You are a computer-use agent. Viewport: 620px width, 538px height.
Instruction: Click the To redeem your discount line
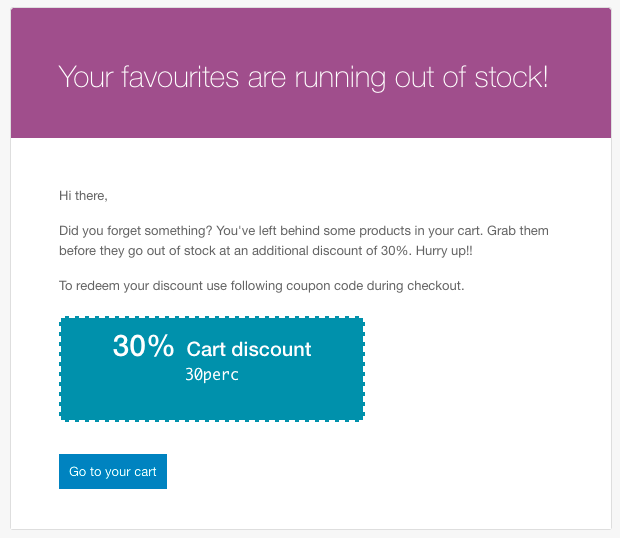click(261, 286)
